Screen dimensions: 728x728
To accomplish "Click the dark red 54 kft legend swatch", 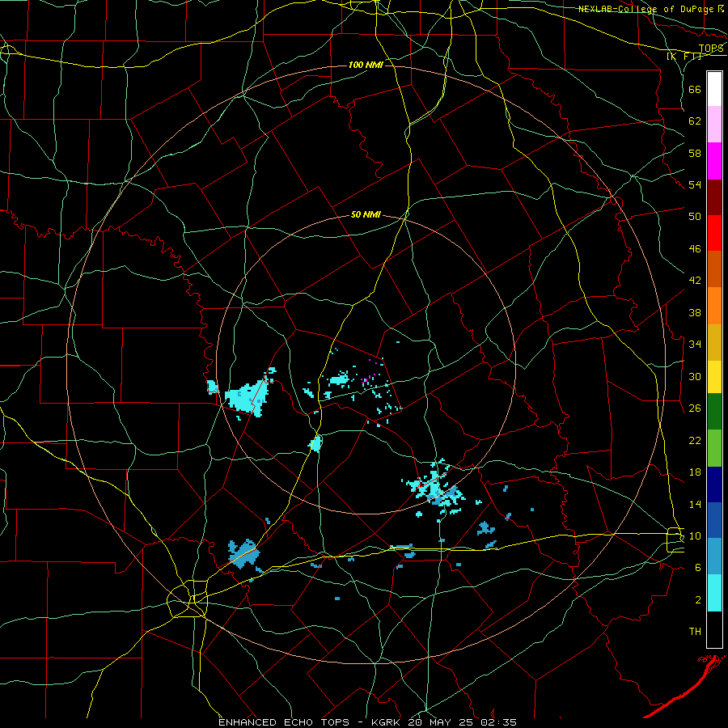I will click(714, 197).
